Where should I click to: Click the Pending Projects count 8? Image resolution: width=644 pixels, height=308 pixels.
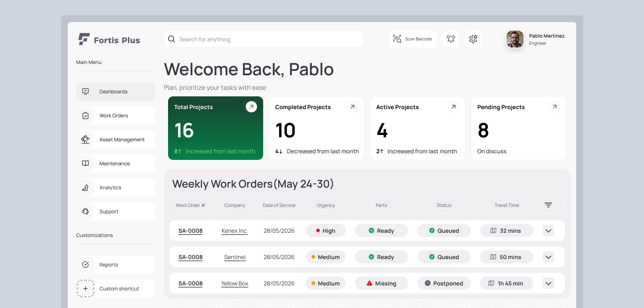pos(483,130)
